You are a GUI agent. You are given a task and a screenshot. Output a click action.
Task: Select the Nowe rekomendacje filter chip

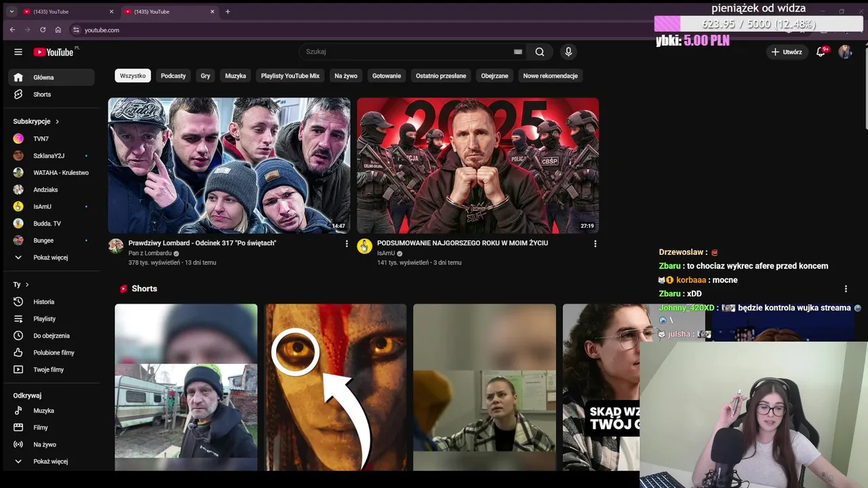[550, 76]
